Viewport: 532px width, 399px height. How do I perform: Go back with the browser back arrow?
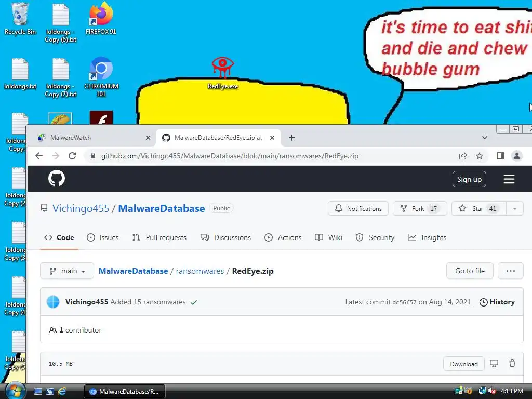click(x=39, y=156)
